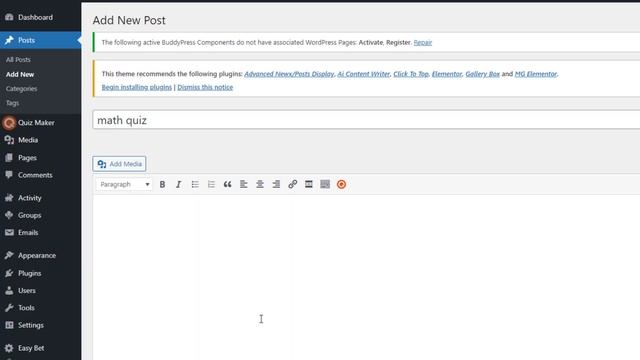This screenshot has height=360, width=640.
Task: Toggle the toolbar kitchen sink icon
Action: pyautogui.click(x=325, y=184)
